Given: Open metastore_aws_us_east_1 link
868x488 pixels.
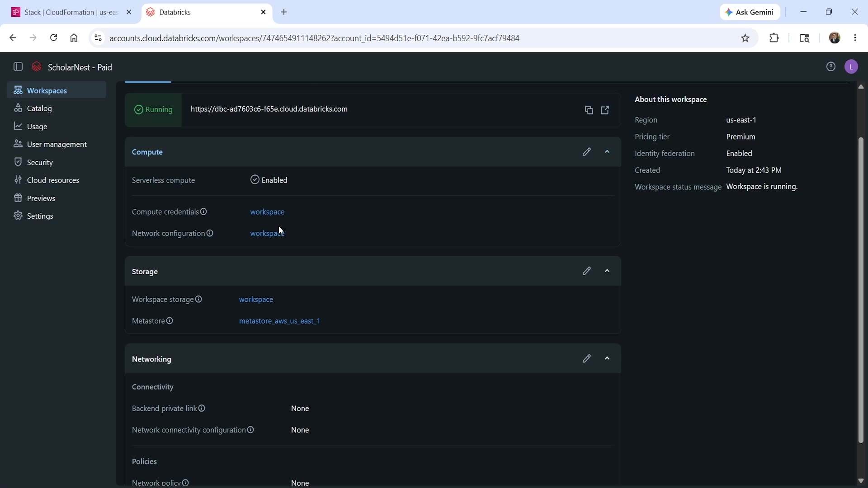Looking at the screenshot, I should point(279,321).
